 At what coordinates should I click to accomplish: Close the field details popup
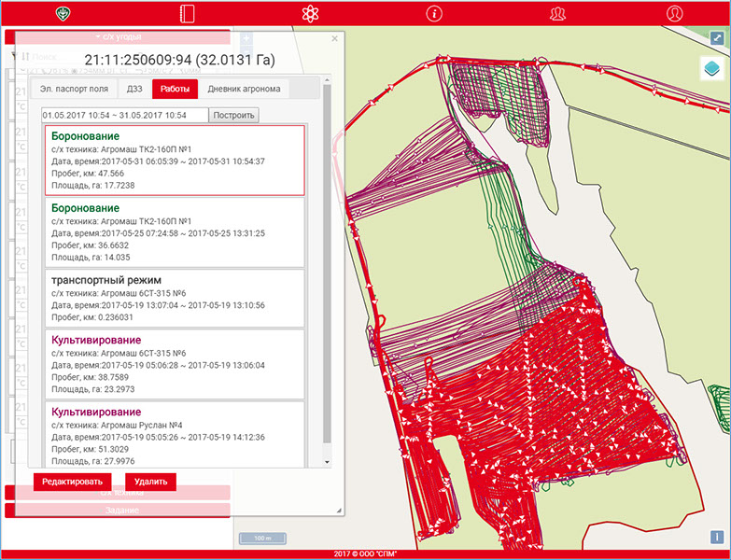[x=335, y=39]
